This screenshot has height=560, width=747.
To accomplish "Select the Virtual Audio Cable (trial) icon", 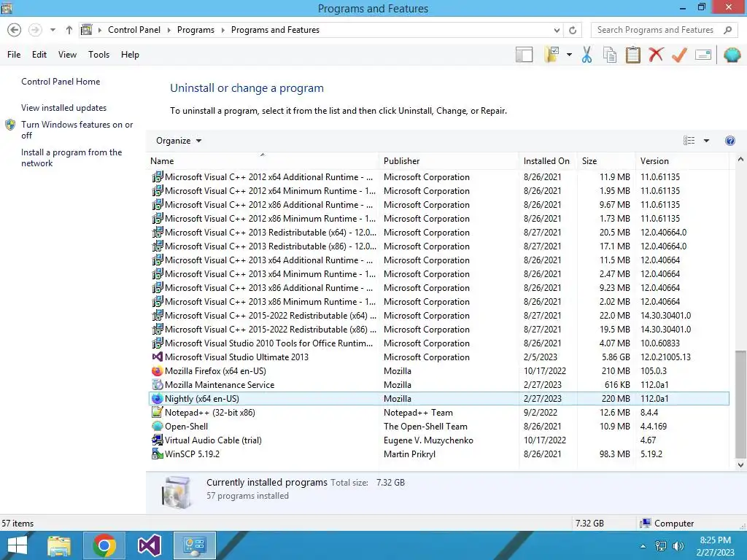I will [158, 440].
